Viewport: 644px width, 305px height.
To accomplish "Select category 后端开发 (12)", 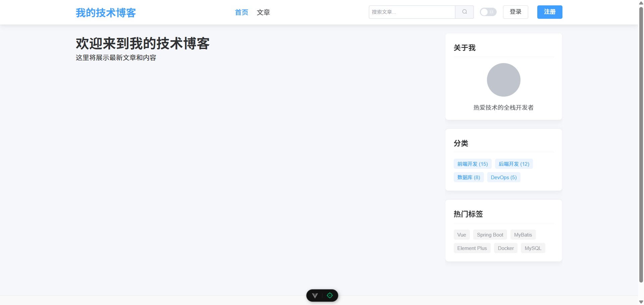I will 514,164.
